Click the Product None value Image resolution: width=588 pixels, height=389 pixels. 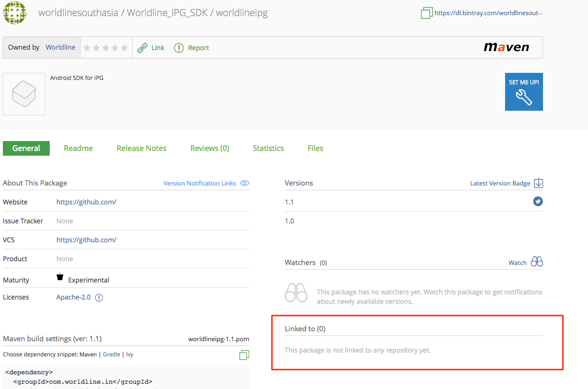(65, 259)
